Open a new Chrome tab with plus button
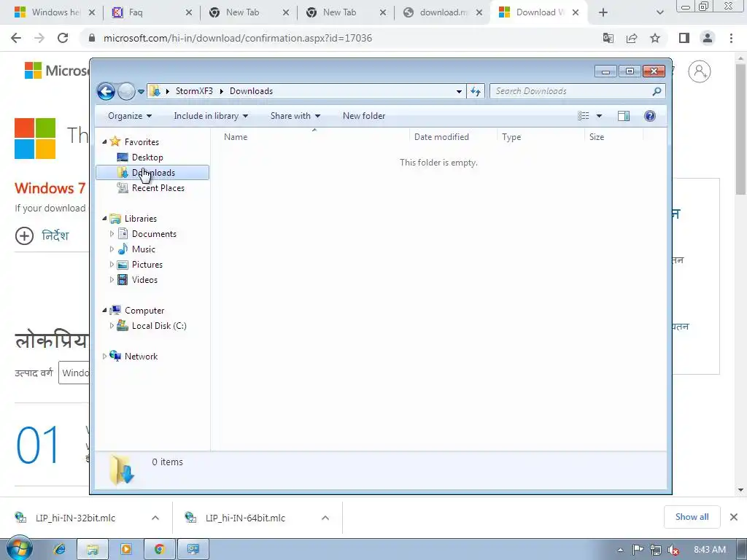 (603, 12)
